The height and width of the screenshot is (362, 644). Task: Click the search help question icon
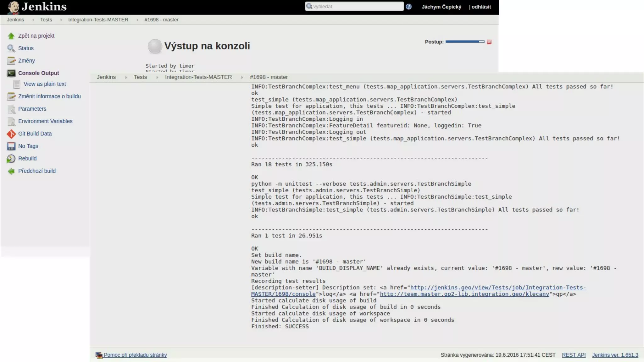(408, 7)
